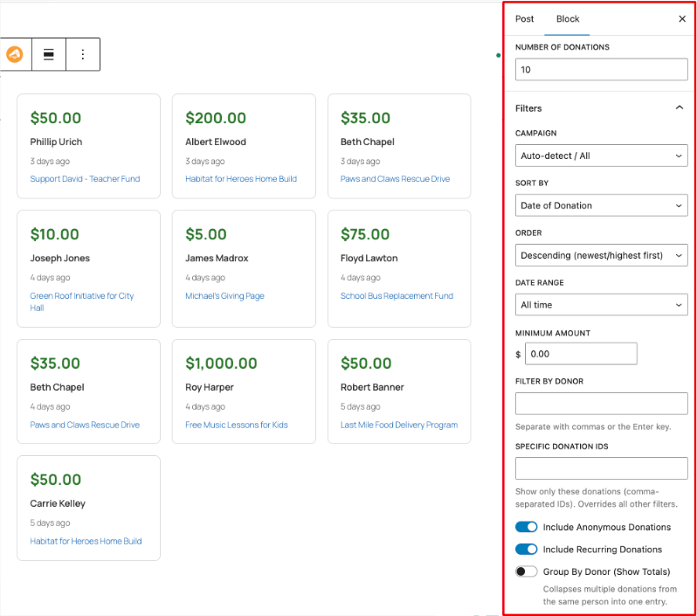Open Michael's Giving Page link
697x616 pixels.
(224, 296)
